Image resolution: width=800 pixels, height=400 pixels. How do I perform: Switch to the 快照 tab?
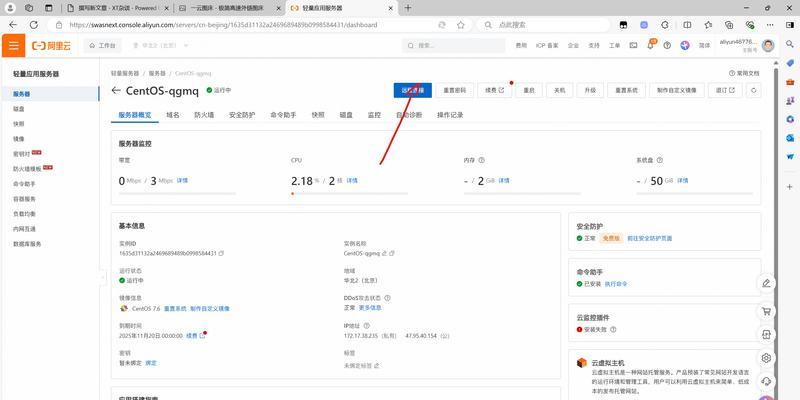tap(318, 115)
